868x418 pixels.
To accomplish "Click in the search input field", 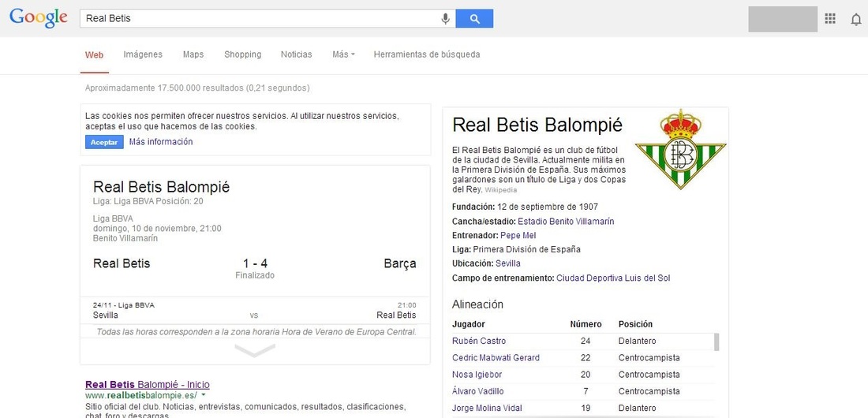I will [x=260, y=18].
